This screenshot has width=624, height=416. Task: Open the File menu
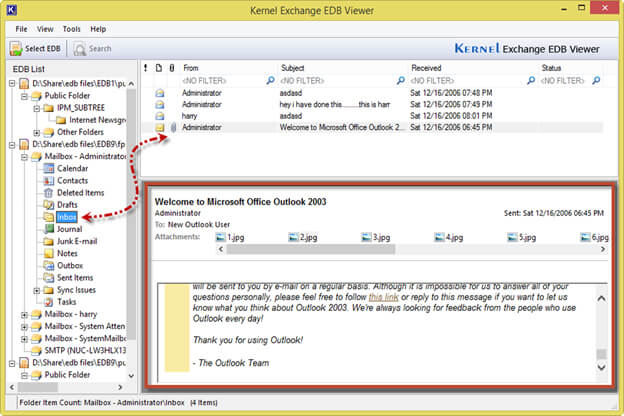click(21, 29)
